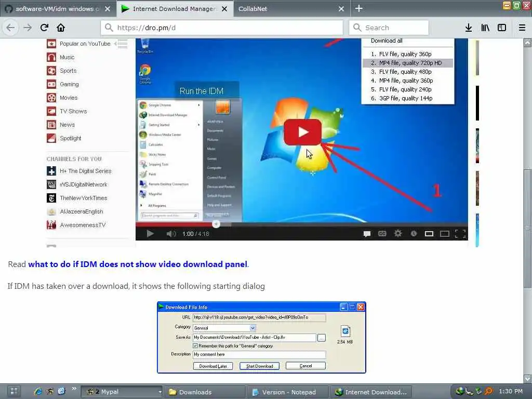The image size is (532, 399).
Task: Open the hamburger menu in the browser
Action: [x=522, y=28]
